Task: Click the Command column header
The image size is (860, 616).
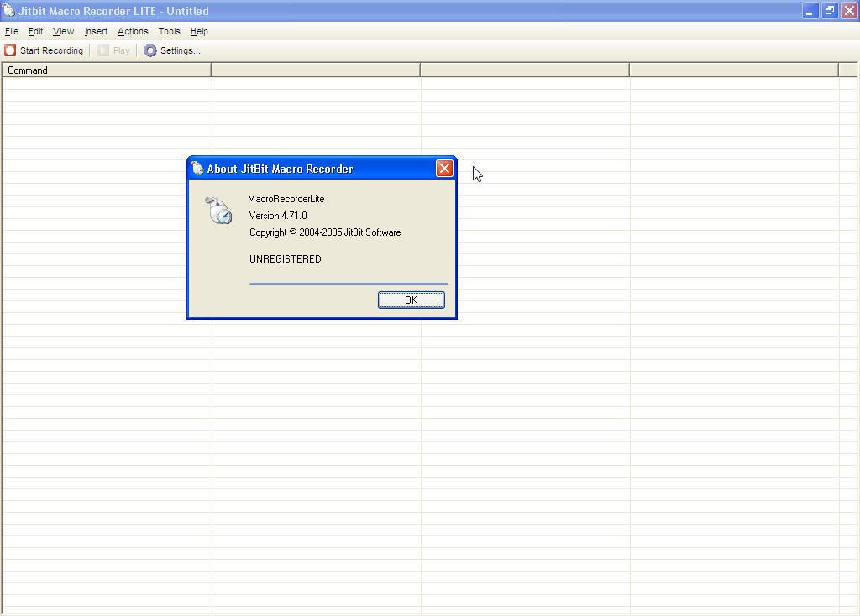Action: pyautogui.click(x=106, y=70)
